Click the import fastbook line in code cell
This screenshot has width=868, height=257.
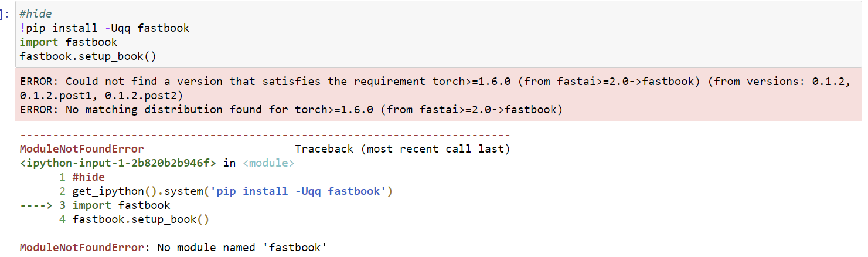[x=68, y=42]
